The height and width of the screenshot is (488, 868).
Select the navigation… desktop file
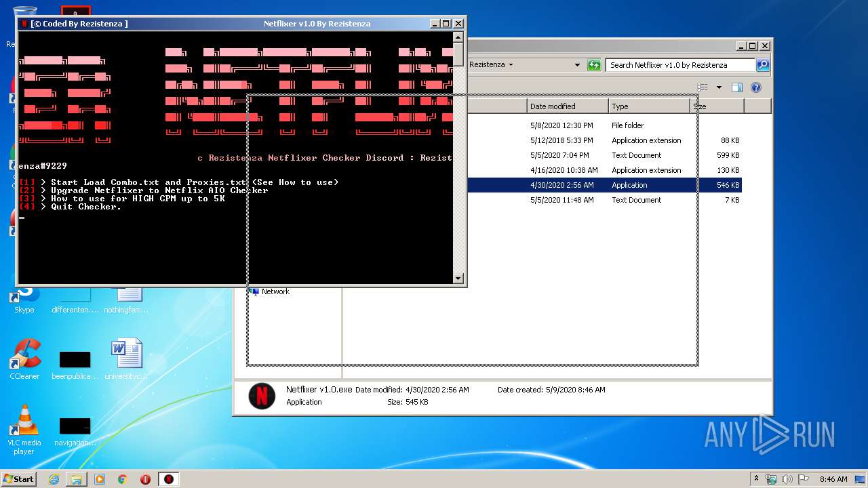pyautogui.click(x=75, y=432)
